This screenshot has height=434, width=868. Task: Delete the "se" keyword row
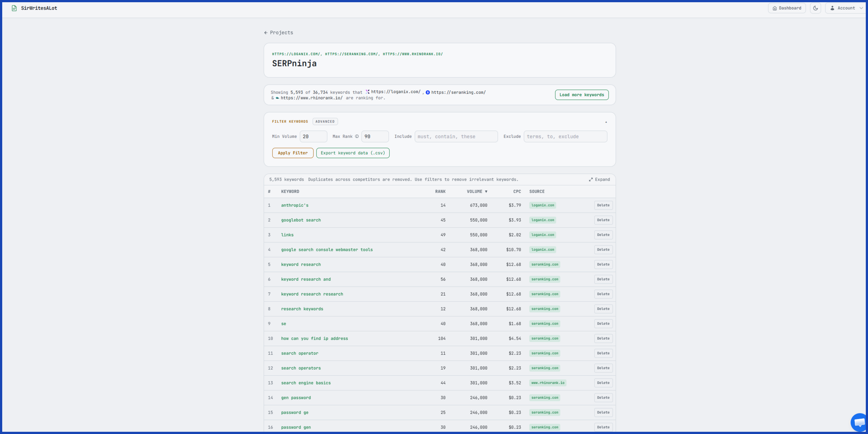coord(603,324)
